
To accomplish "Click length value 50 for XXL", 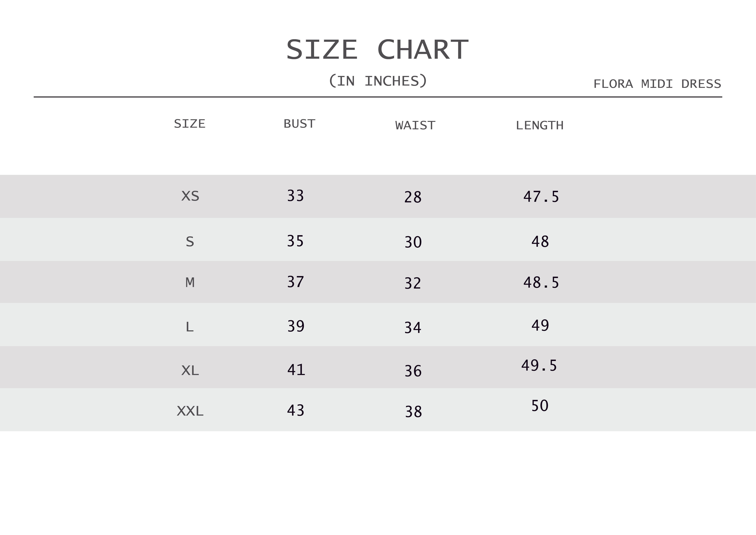I will click(540, 406).
